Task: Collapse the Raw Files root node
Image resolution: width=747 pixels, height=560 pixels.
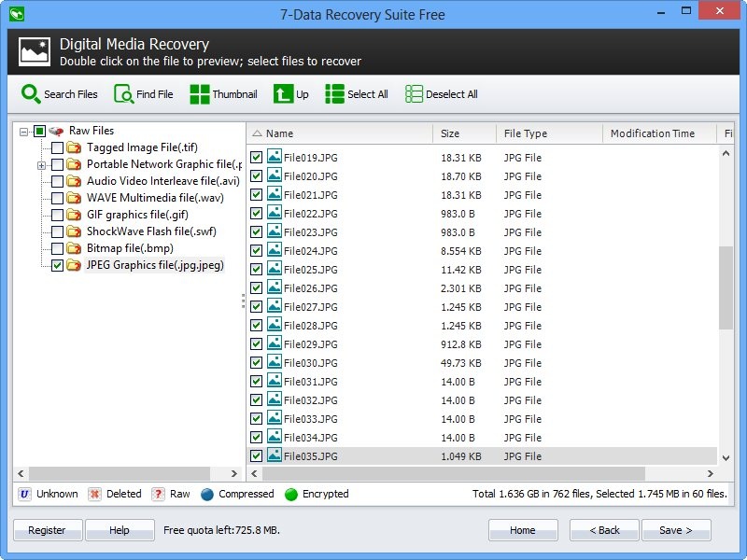Action: point(23,132)
